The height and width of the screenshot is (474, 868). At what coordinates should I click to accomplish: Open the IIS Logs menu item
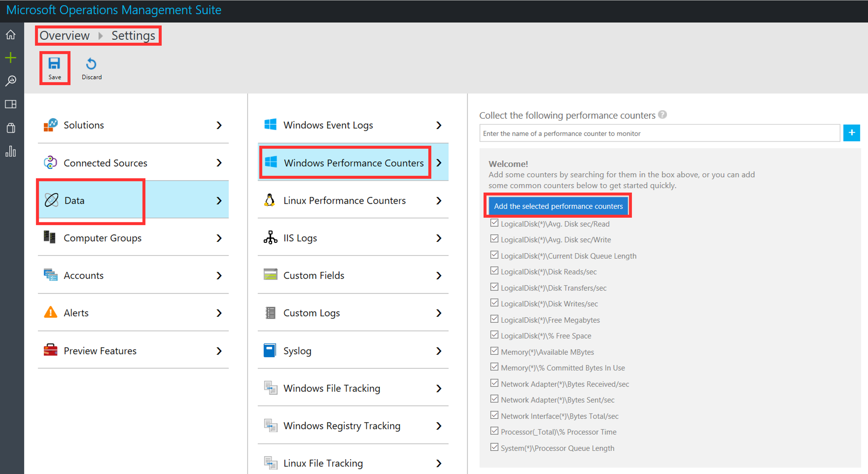353,238
